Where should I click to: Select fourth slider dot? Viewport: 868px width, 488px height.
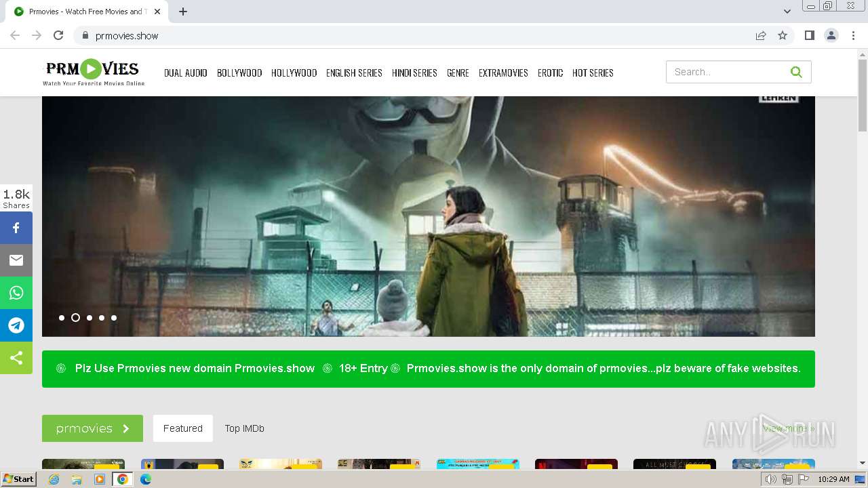point(102,317)
